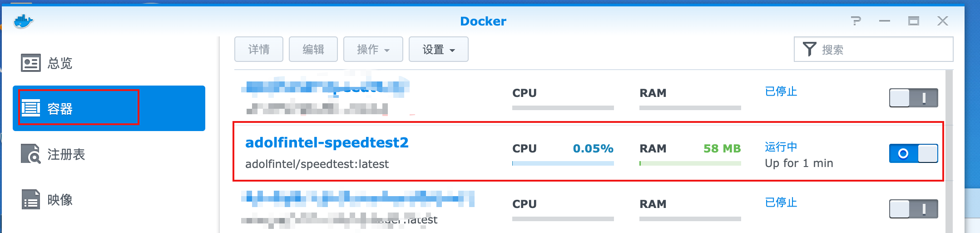
Task: Maximize the Docker window
Action: [913, 21]
